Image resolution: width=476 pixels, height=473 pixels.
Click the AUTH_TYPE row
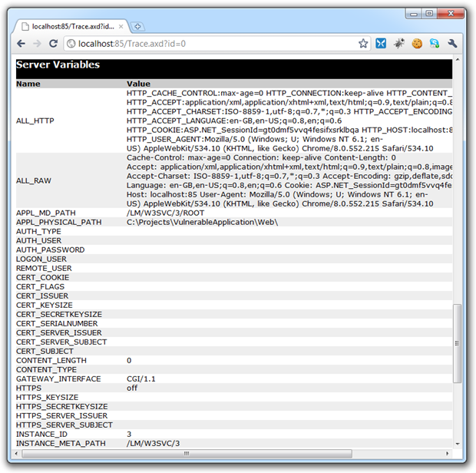[x=234, y=231]
